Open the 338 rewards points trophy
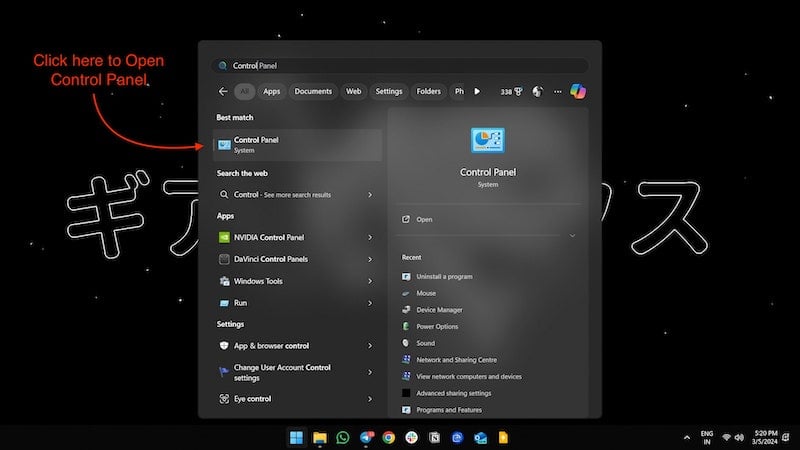This screenshot has width=800, height=450. coord(511,92)
